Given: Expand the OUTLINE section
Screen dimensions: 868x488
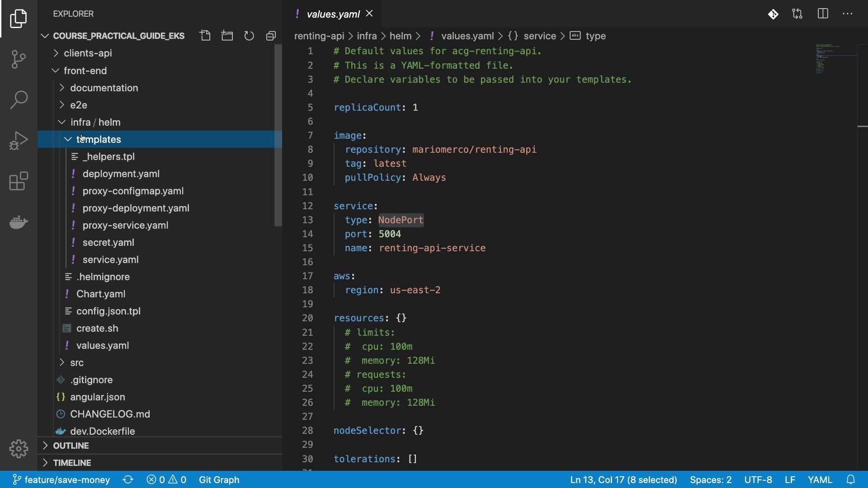Looking at the screenshot, I should coord(71,446).
